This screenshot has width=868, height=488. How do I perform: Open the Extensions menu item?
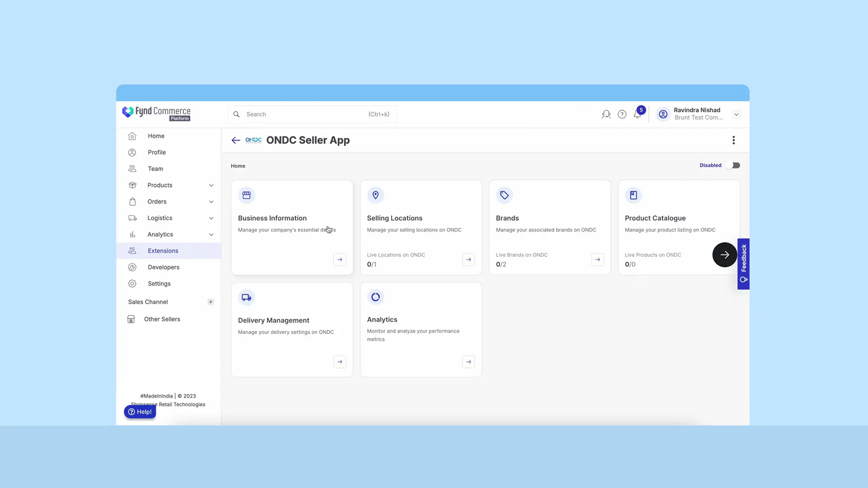163,250
